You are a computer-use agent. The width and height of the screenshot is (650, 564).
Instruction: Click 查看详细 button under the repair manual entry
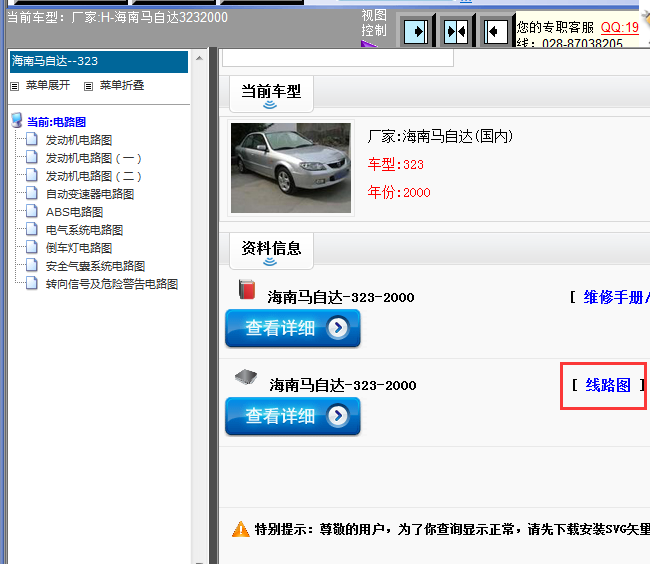click(293, 328)
